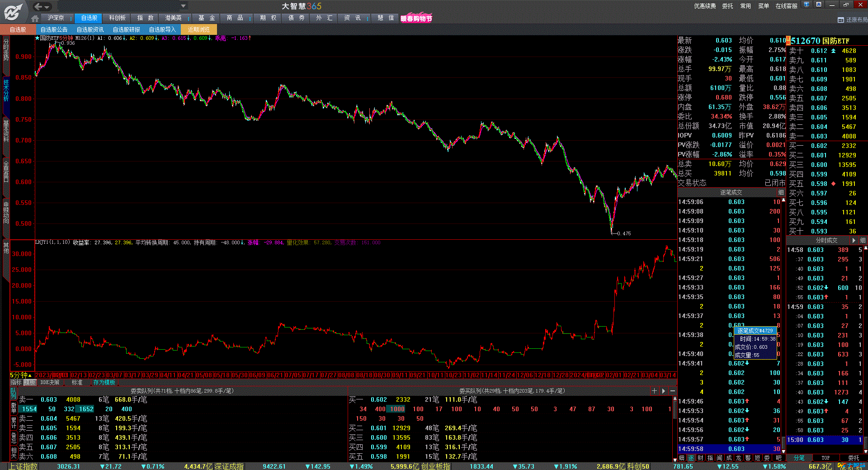Click the back arrow navigation button
Screen dimensions: 868x470
(38, 6)
